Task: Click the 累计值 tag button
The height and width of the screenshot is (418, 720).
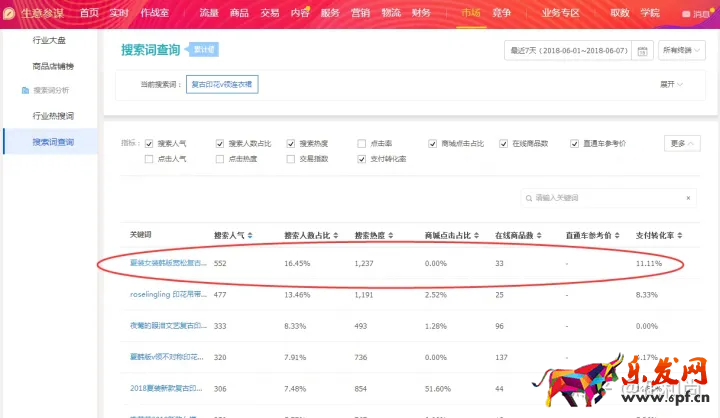Action: pyautogui.click(x=205, y=48)
